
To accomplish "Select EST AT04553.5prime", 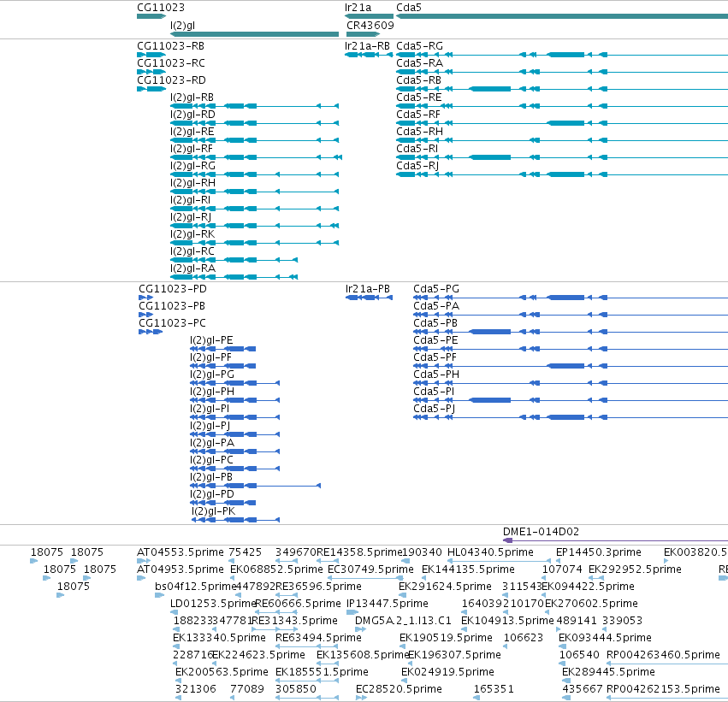I will [x=144, y=561].
